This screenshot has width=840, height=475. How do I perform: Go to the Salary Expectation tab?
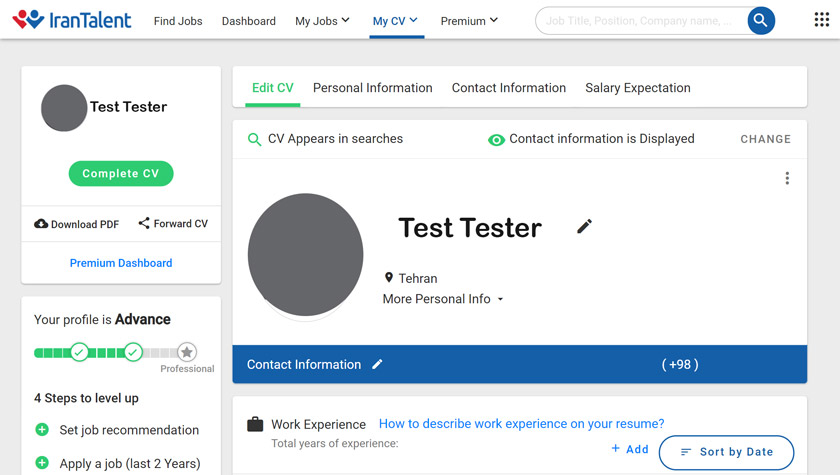[x=637, y=88]
